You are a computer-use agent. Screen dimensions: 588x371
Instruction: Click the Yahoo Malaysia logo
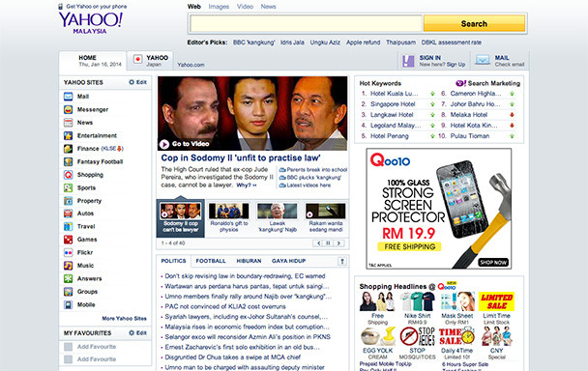pos(90,23)
